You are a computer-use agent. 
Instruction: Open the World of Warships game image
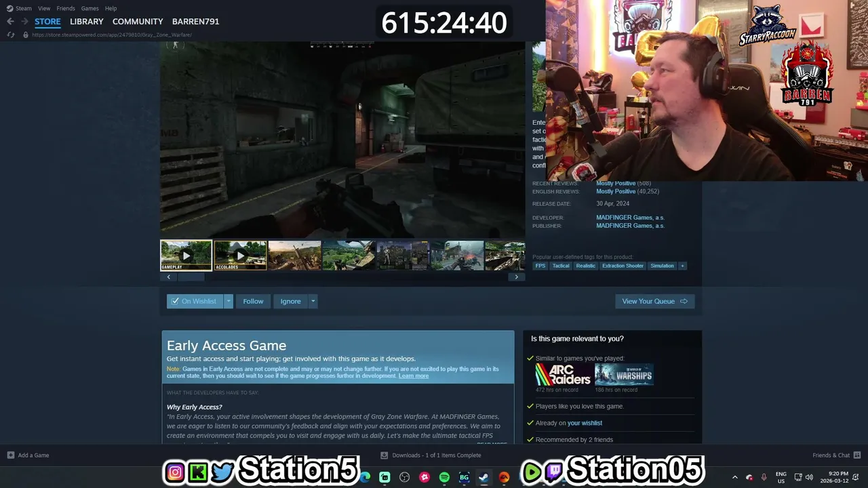[x=624, y=375]
